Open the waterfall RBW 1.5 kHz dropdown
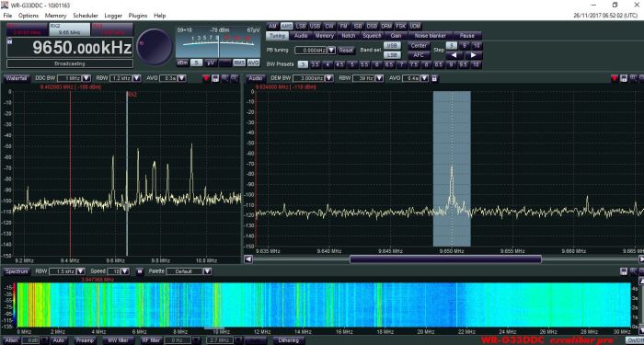Viewport: 644px width, 345px height. 81,271
